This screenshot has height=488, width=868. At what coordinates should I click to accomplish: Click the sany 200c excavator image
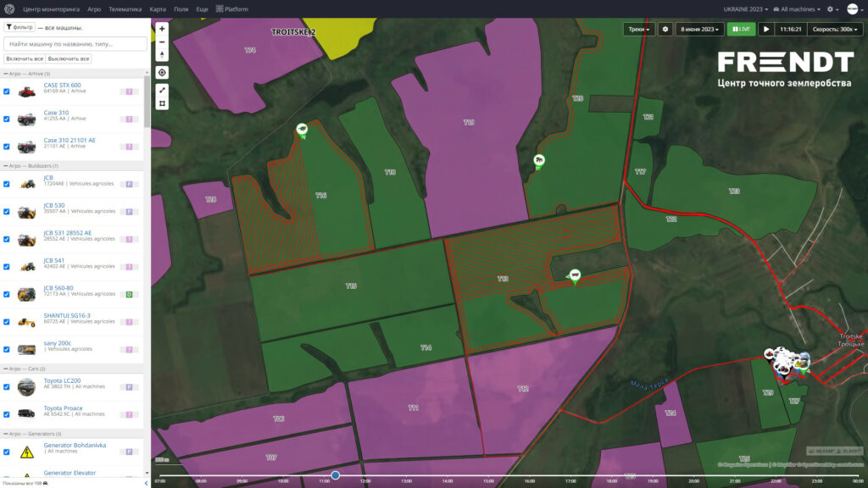[26, 350]
